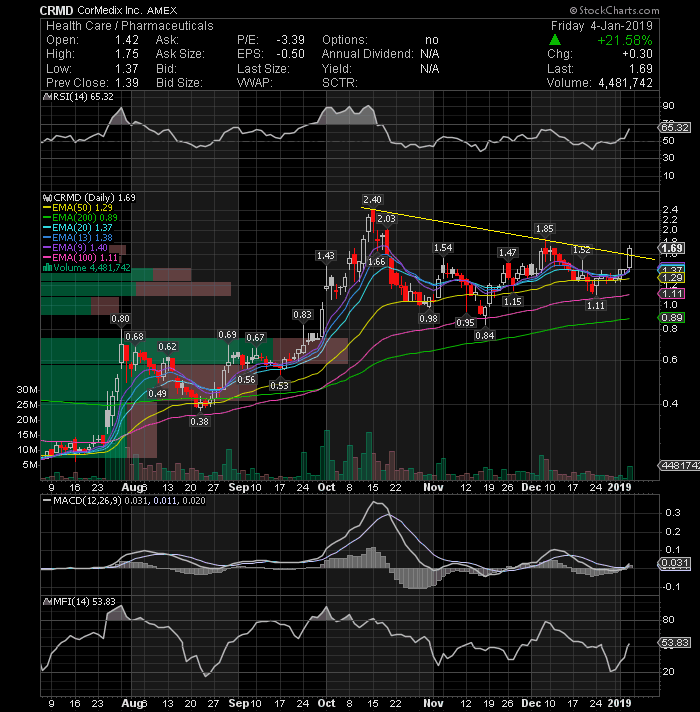Click the 2.40 peak price label
700x712 pixels.
point(372,199)
